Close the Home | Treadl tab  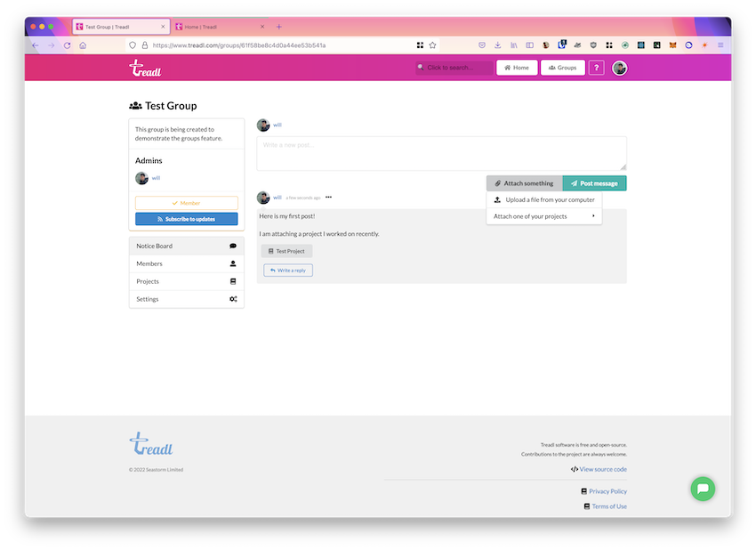pos(262,27)
